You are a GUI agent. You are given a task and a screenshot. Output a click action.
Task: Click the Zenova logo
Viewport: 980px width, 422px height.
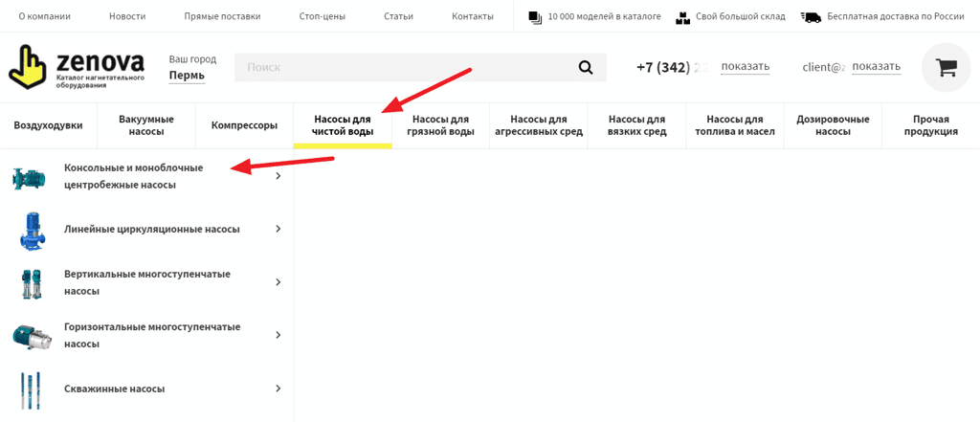click(x=77, y=67)
